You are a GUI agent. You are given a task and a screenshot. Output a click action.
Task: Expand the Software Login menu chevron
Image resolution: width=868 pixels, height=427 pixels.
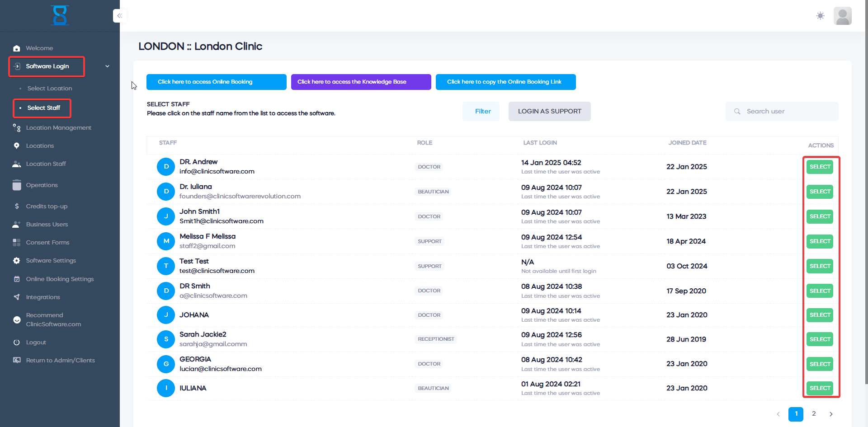[x=108, y=66]
